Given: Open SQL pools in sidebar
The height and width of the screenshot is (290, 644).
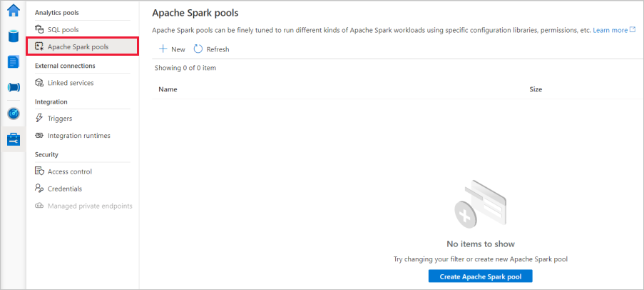Looking at the screenshot, I should tap(63, 29).
